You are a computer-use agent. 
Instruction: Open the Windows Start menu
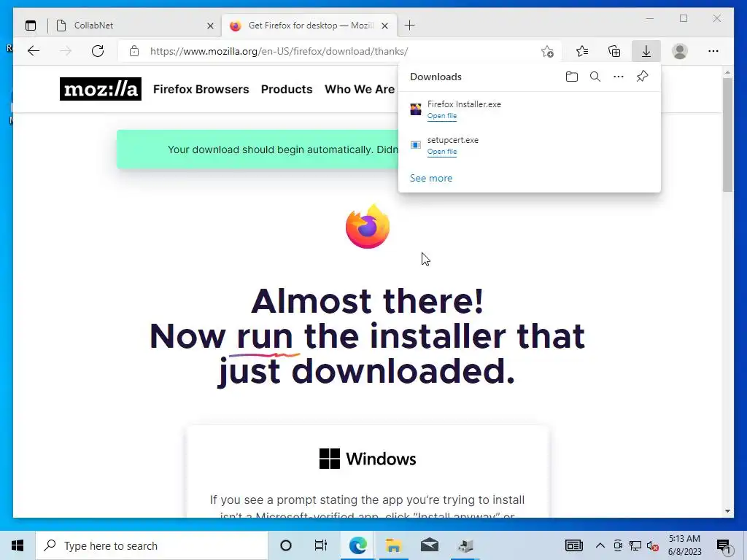coord(18,545)
